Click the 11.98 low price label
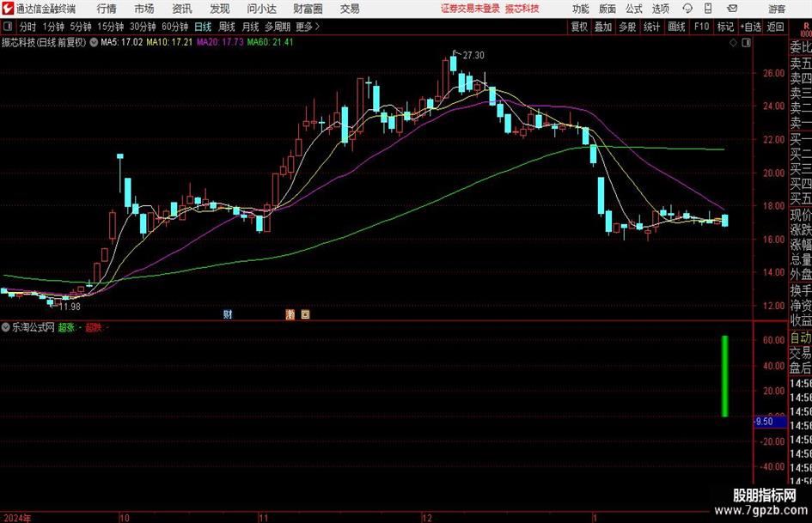812x523 pixels. pyautogui.click(x=70, y=307)
